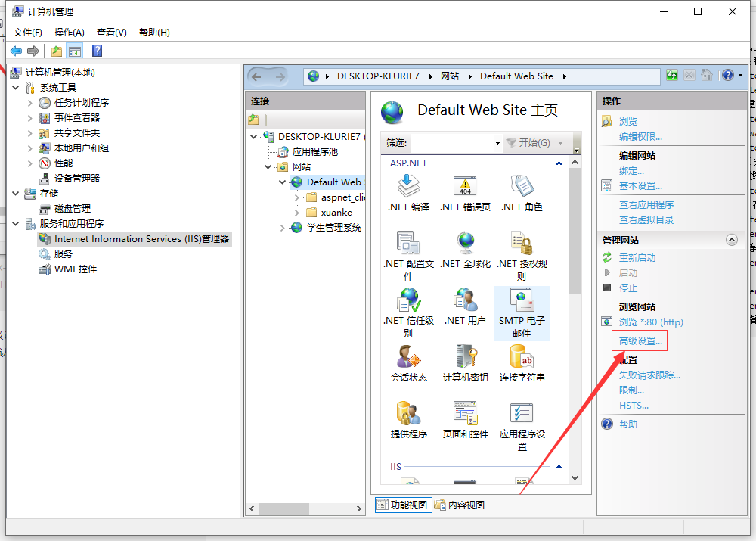The height and width of the screenshot is (541, 756).
Task: Open the 计算机密钥 feature
Action: click(464, 363)
